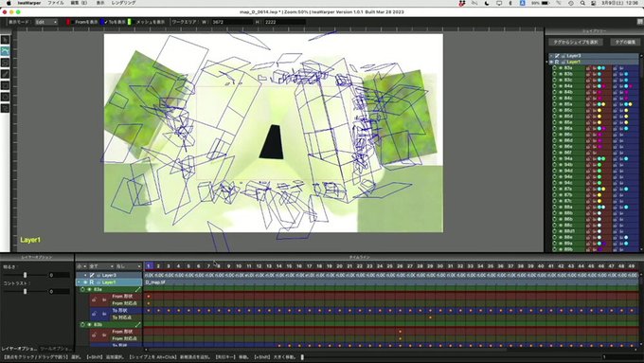Select the circle shape tool in left toolbar
This screenshot has width=644, height=363.
tap(5, 97)
